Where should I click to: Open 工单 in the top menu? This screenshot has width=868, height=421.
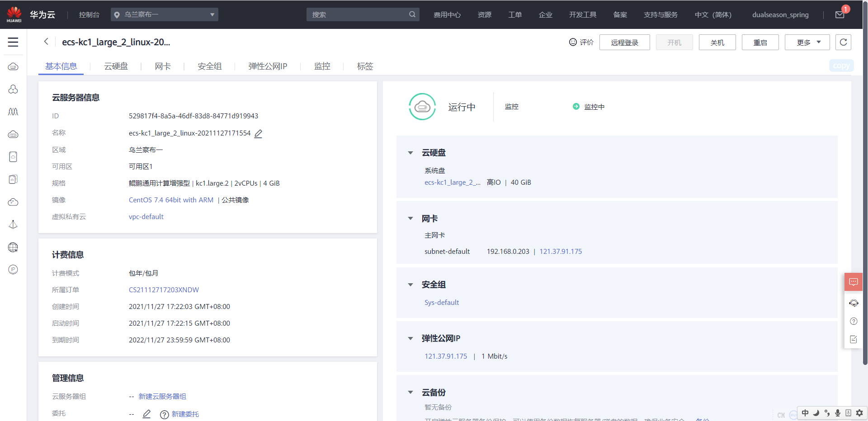click(515, 14)
